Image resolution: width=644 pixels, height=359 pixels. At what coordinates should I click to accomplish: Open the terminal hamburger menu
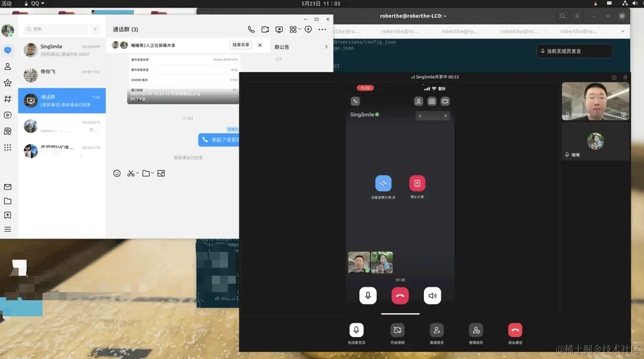point(577,16)
